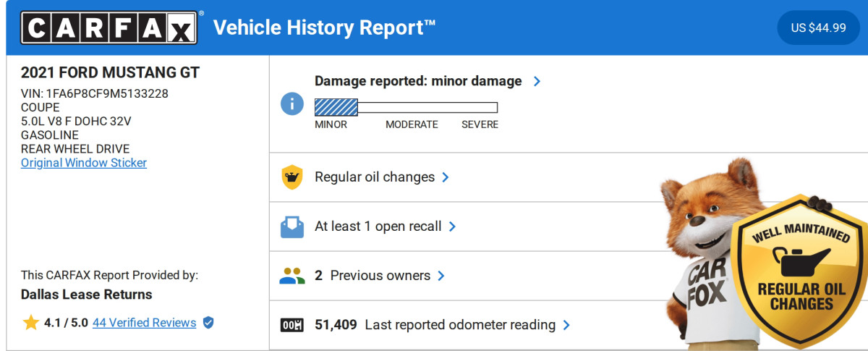Open the chevron beside open recall

(452, 227)
